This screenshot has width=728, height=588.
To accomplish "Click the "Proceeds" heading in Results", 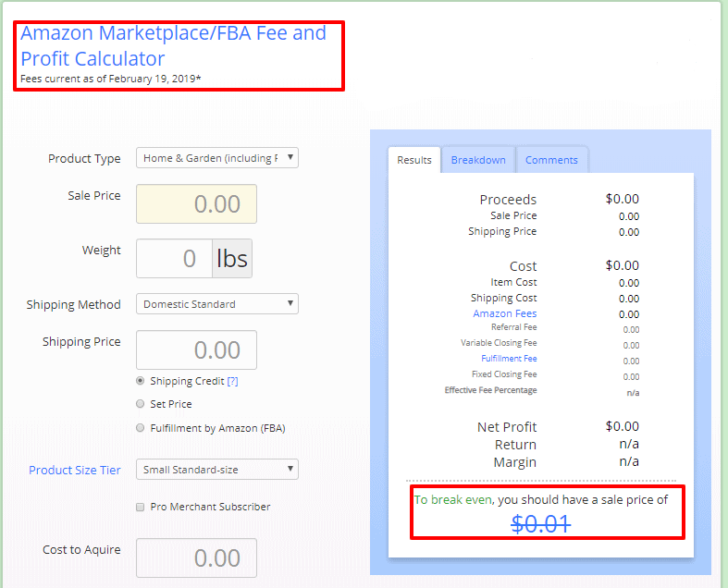I will pyautogui.click(x=508, y=200).
